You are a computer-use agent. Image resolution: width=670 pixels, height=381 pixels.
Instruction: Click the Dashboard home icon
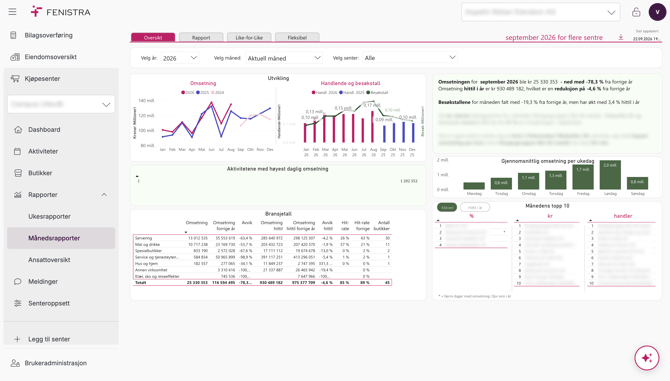coord(18,129)
